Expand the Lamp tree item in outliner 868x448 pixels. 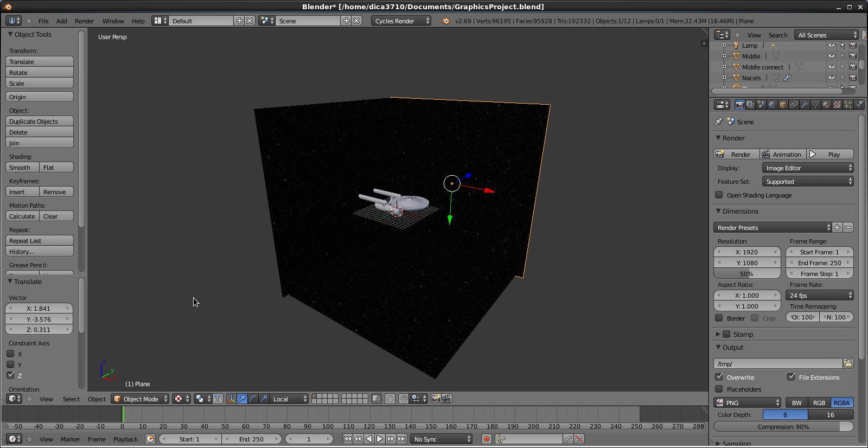point(724,45)
